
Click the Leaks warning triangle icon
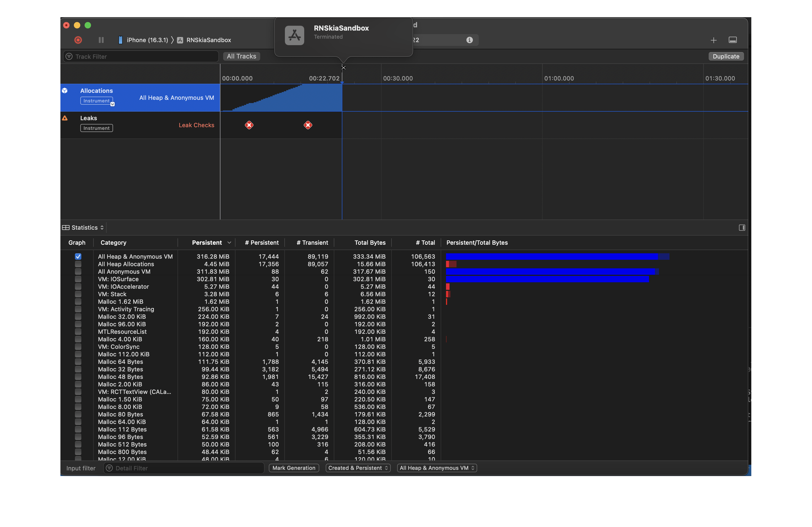(x=65, y=118)
